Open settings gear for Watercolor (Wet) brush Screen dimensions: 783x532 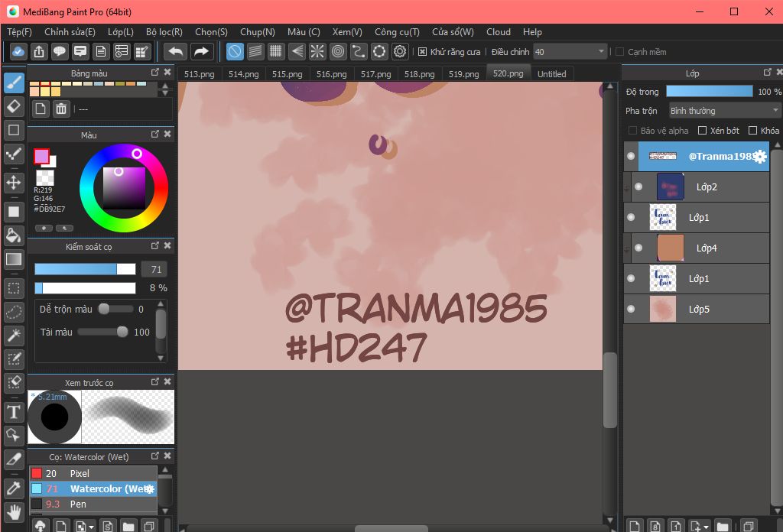[149, 489]
